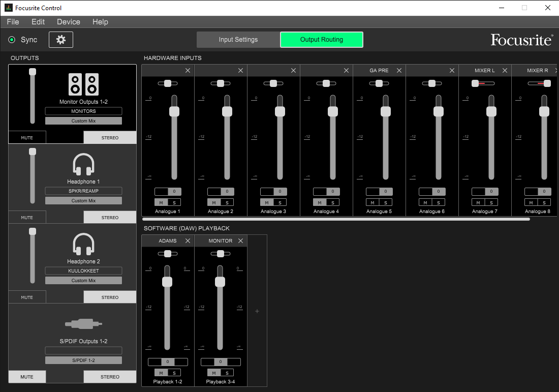Open Custom Mix dropdown for Monitor Outputs
The width and height of the screenshot is (559, 392).
tap(83, 121)
